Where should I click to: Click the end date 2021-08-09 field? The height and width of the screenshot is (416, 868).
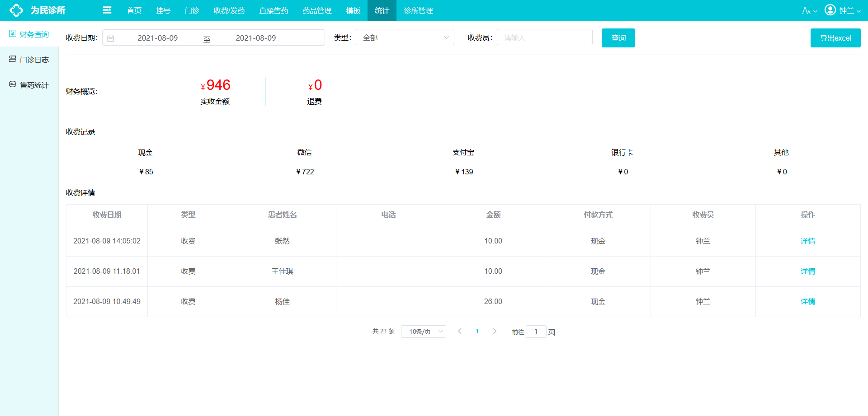click(x=256, y=38)
